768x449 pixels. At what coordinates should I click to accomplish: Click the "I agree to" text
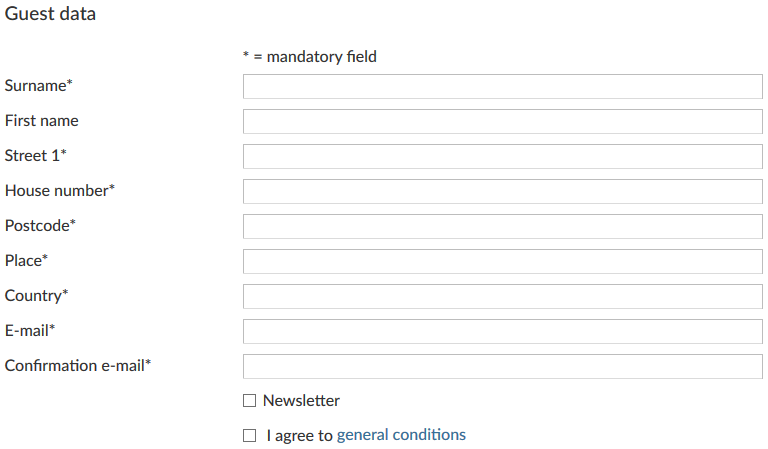[299, 435]
